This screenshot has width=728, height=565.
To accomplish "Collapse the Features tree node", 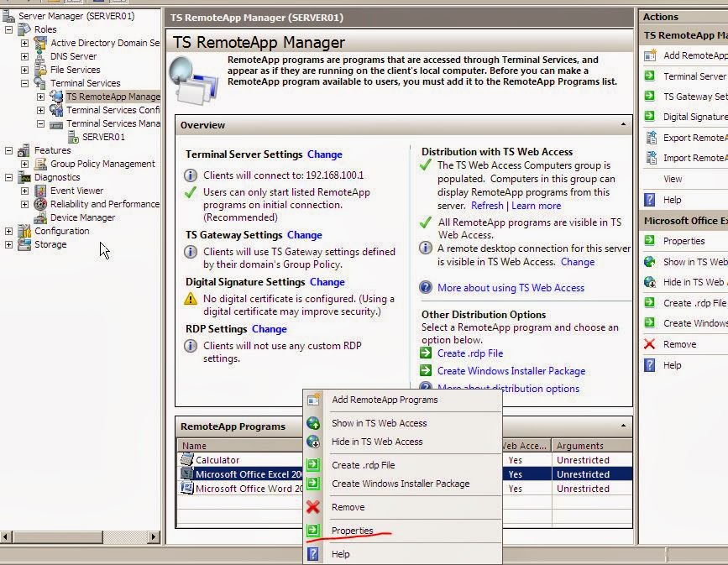I will (9, 150).
